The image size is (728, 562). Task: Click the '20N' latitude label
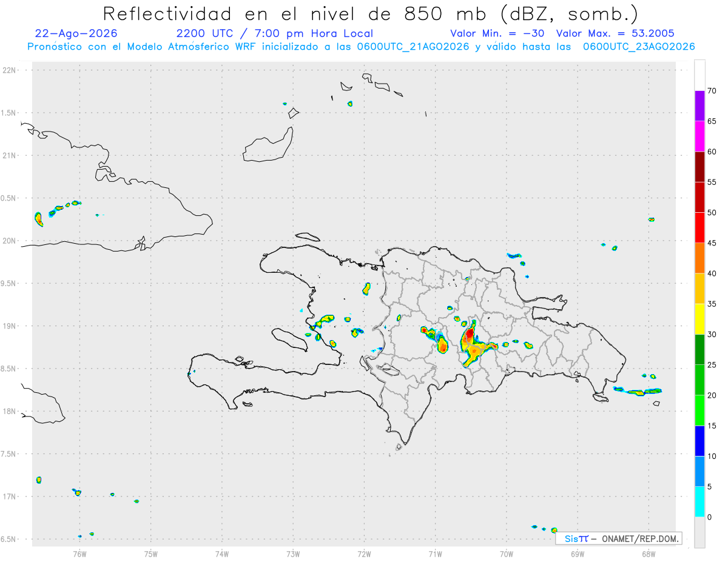10,241
